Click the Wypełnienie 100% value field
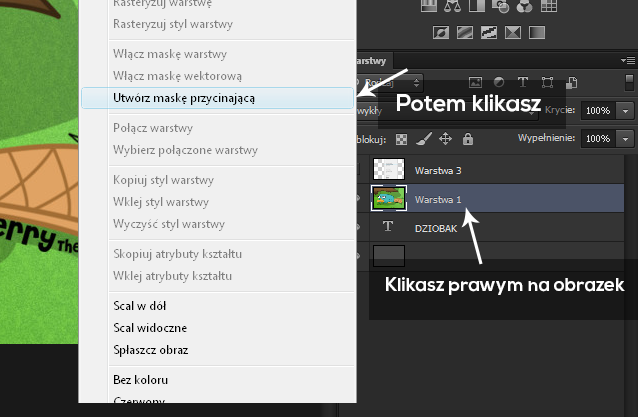This screenshot has height=417, width=638. [x=599, y=139]
